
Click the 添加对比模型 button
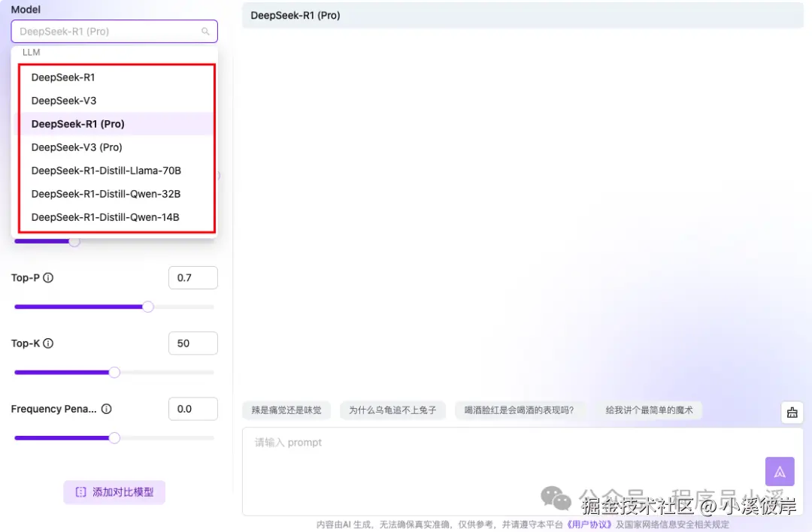pos(114,491)
